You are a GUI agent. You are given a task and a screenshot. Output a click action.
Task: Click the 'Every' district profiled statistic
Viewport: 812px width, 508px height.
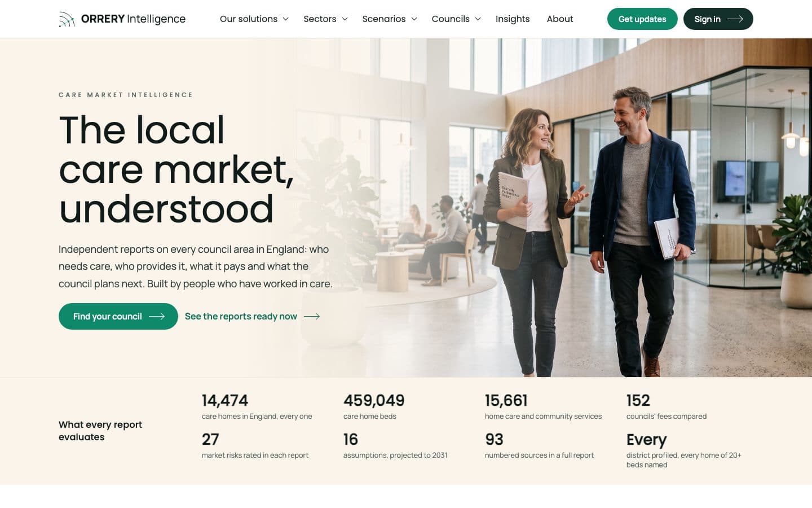(x=647, y=440)
